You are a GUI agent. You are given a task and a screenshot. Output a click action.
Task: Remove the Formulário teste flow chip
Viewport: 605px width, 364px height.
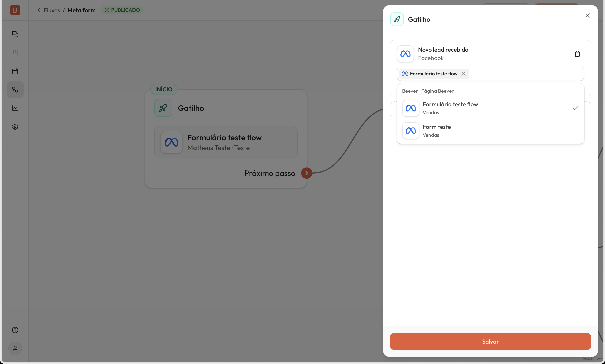coord(464,74)
